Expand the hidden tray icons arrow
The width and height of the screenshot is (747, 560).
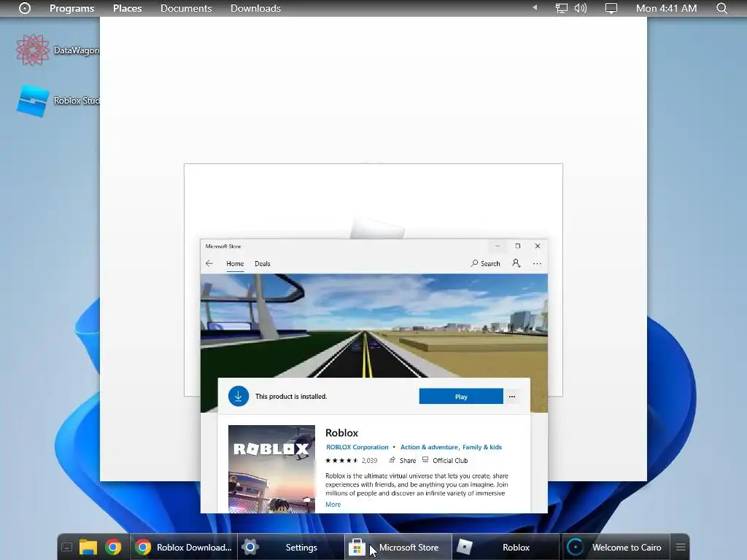coord(535,7)
